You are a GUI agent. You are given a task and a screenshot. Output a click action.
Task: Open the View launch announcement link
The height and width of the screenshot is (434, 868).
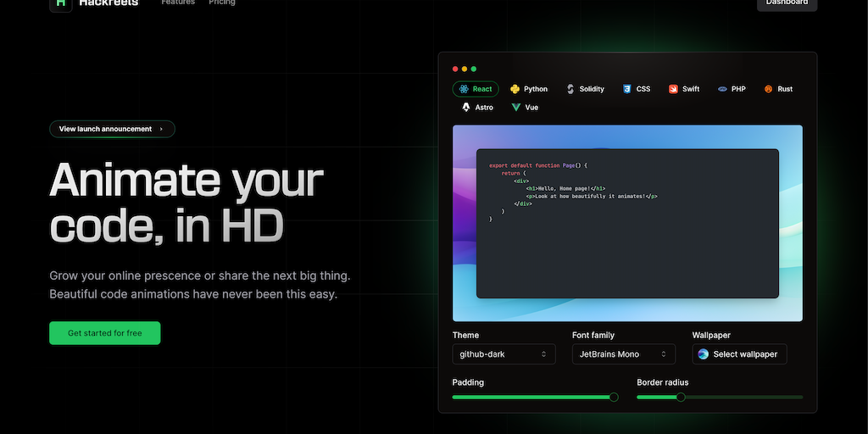(x=112, y=129)
